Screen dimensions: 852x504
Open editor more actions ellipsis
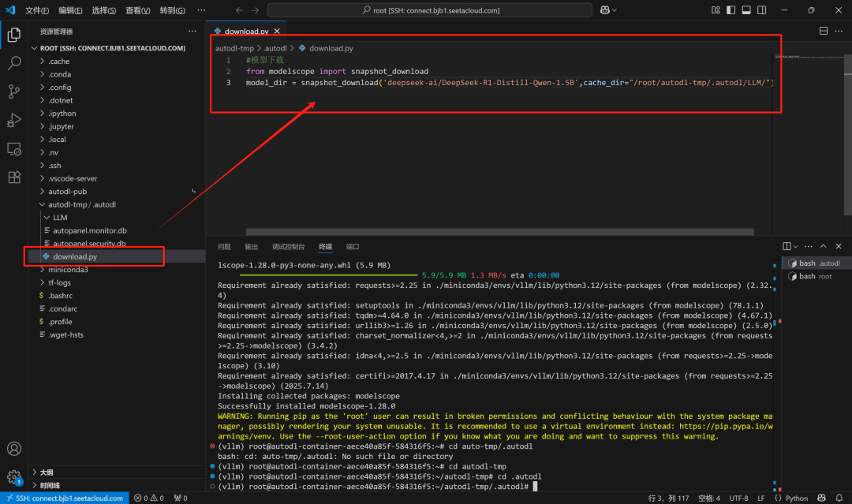[839, 31]
